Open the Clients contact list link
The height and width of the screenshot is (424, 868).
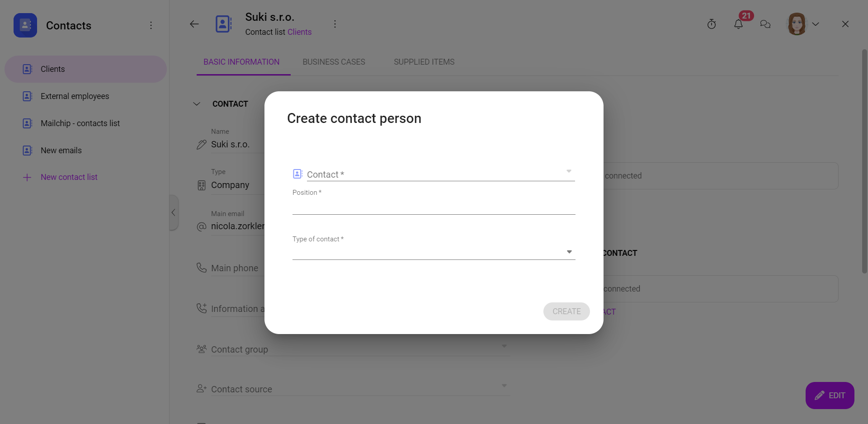[299, 32]
